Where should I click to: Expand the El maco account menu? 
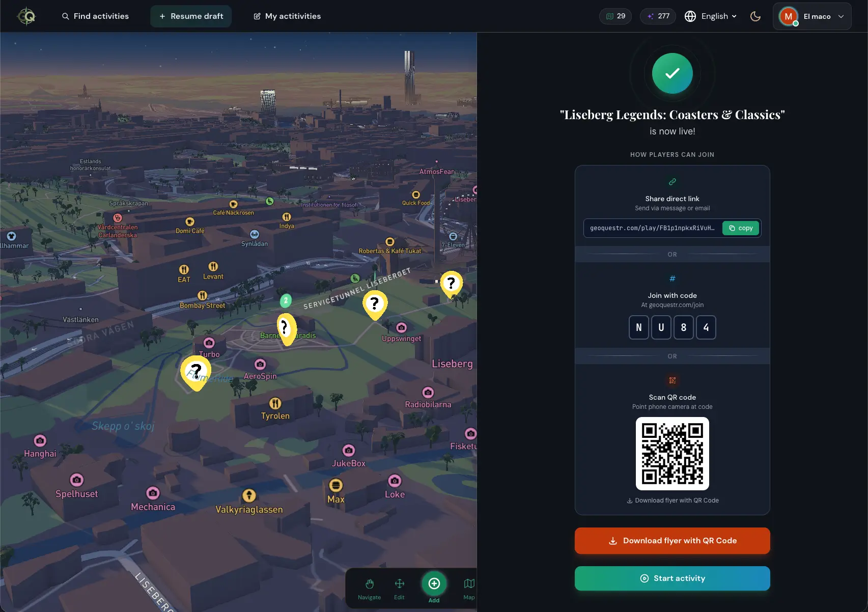(812, 16)
